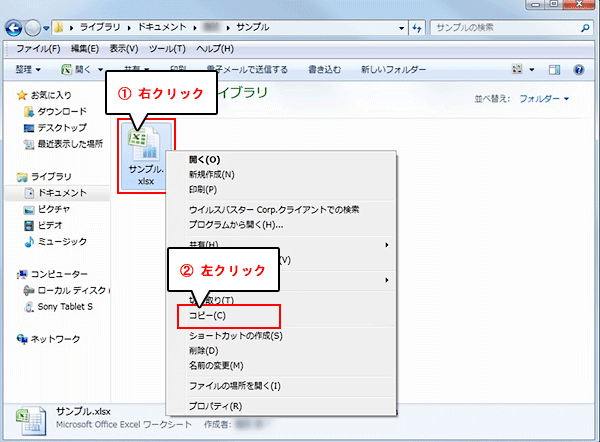Open the ビデオ library

coord(50,225)
